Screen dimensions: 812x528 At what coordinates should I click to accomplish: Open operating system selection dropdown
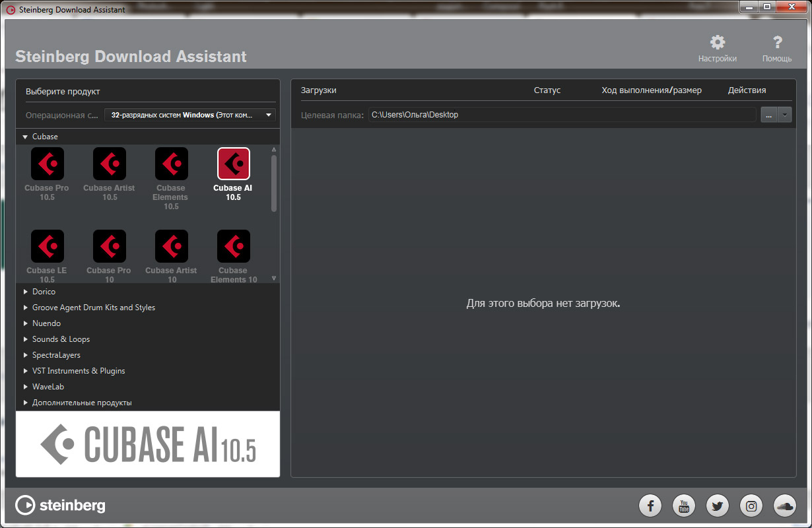pyautogui.click(x=190, y=115)
